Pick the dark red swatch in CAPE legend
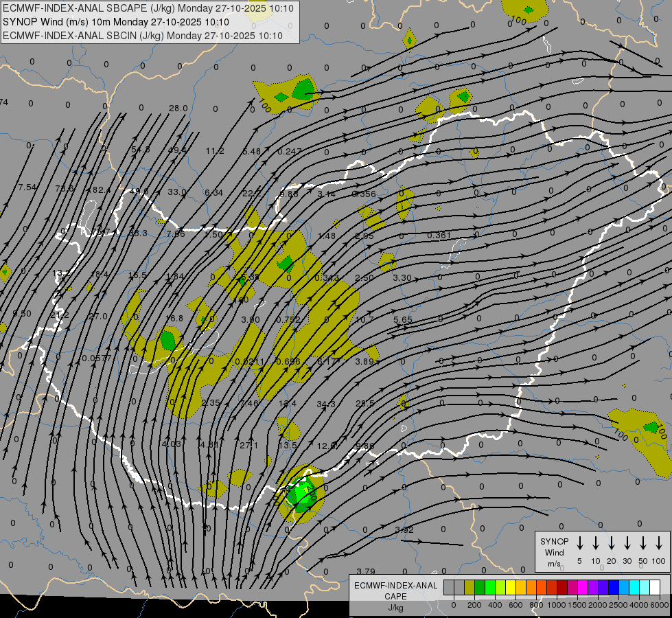Viewport: 672px width, 618px height. coord(562,587)
